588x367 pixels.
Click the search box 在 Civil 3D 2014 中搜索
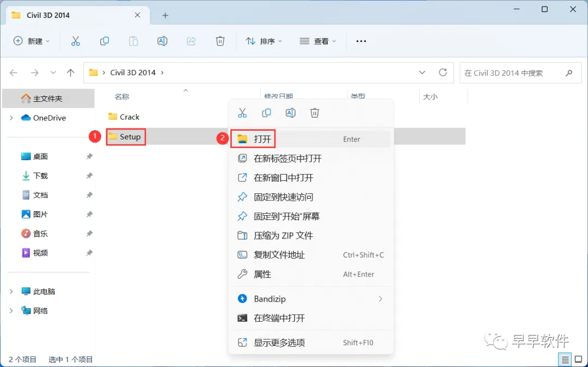[x=522, y=73]
